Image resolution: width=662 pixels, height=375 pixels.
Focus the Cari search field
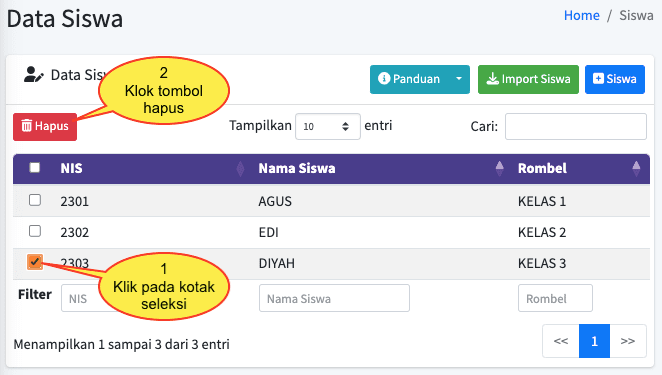pos(575,126)
